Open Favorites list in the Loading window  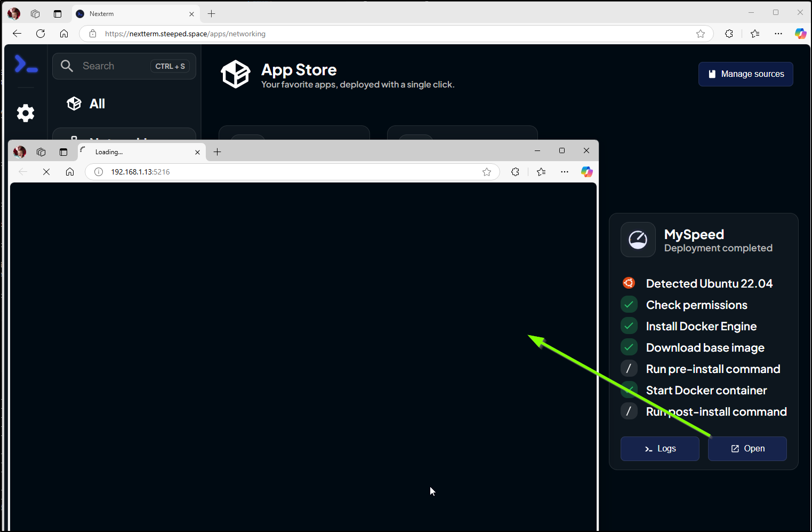(x=541, y=172)
